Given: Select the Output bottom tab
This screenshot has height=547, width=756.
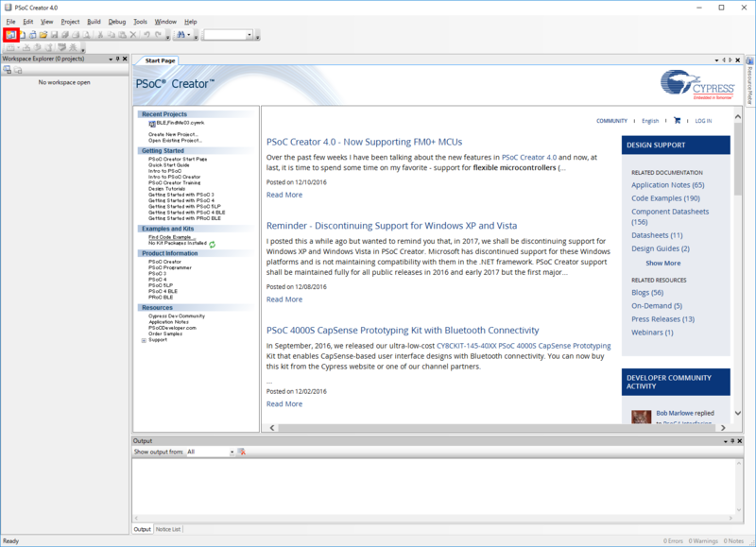Looking at the screenshot, I should 143,529.
